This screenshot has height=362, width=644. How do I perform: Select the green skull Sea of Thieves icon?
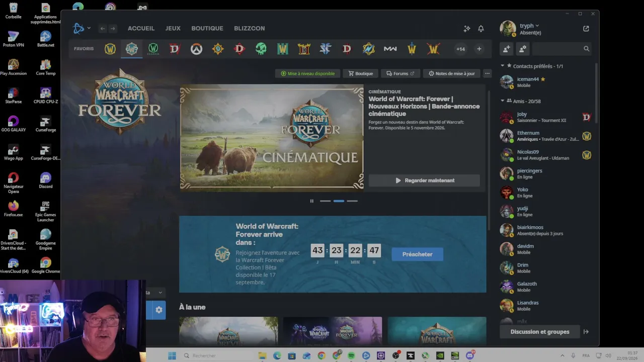(261, 49)
